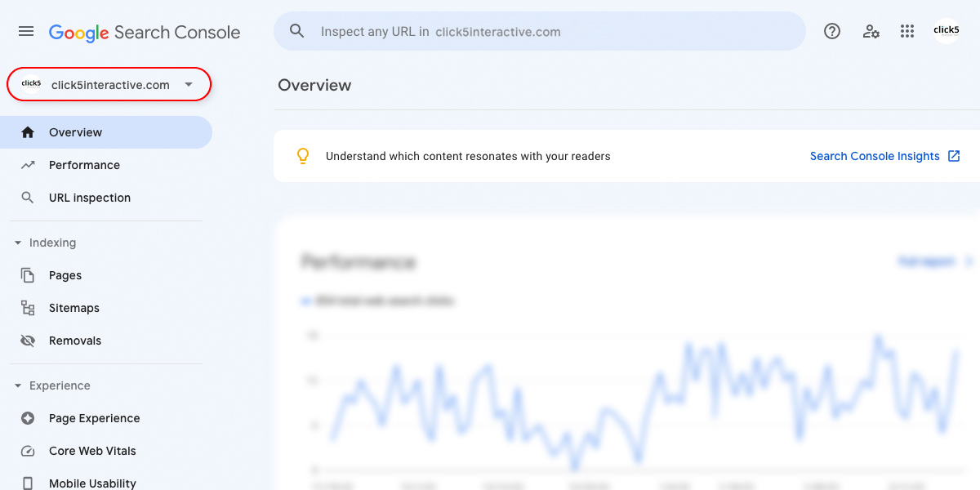The width and height of the screenshot is (980, 490).
Task: Open the Help question mark icon
Action: pos(832,31)
